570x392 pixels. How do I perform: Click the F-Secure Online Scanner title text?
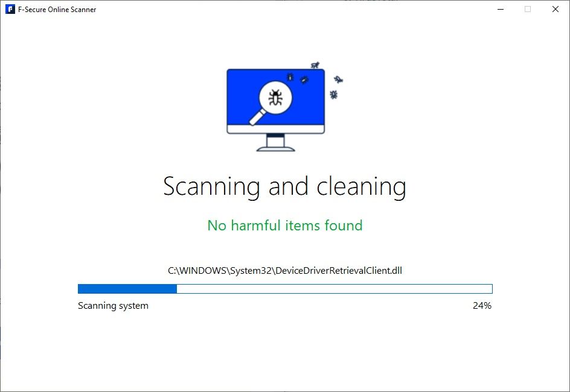coord(57,9)
